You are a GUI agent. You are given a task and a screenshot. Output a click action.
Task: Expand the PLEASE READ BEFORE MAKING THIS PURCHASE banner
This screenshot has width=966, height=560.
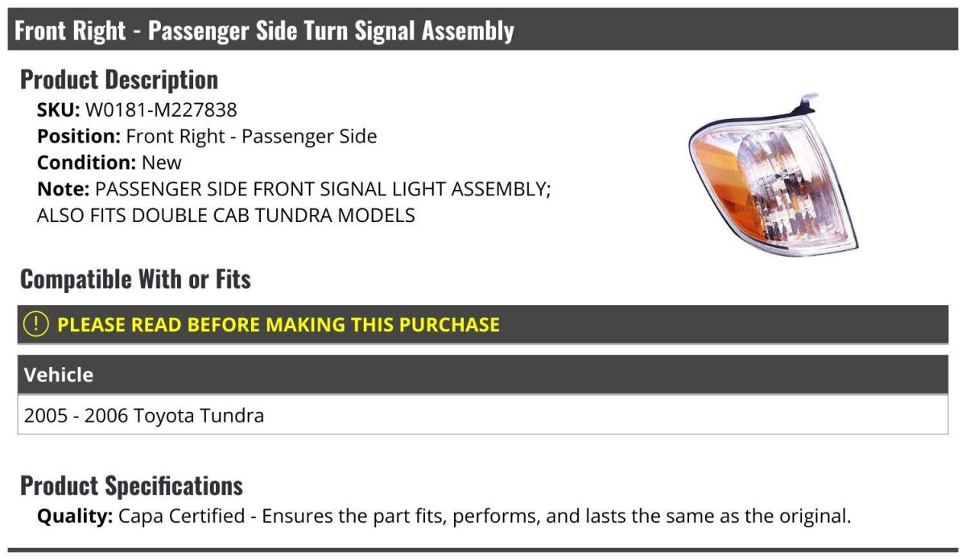(278, 324)
